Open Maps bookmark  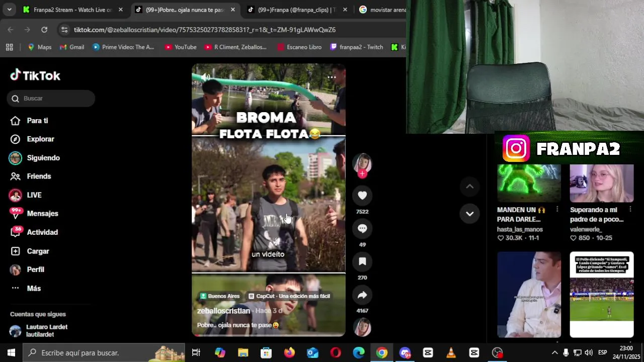[39, 47]
